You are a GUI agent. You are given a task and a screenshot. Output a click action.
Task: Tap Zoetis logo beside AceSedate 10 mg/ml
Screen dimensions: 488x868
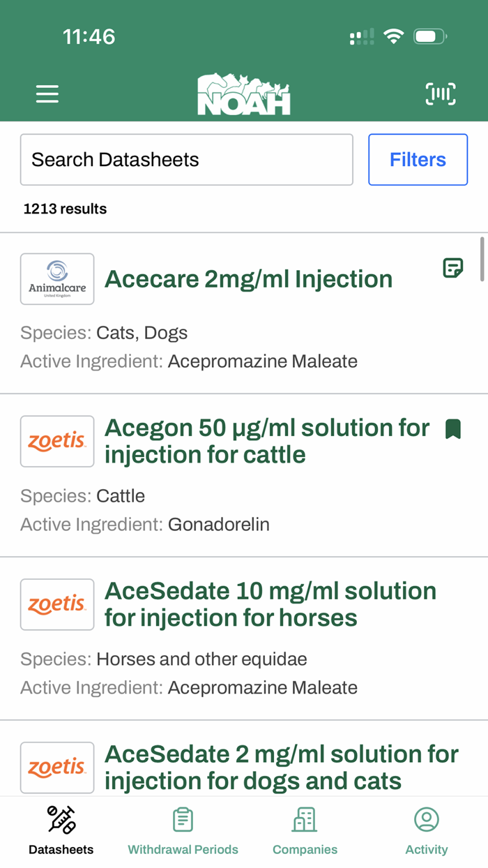(x=57, y=604)
